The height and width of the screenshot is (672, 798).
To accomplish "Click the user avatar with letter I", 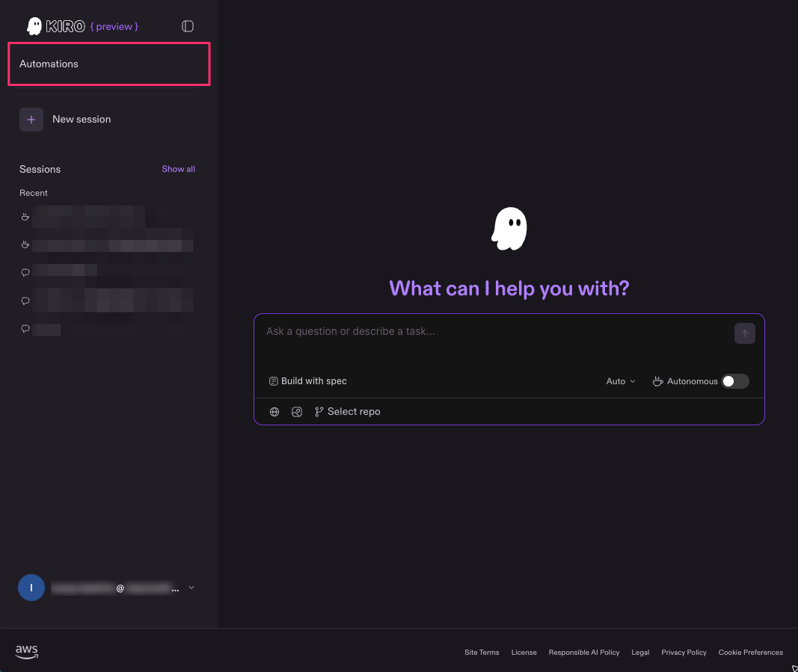I will (x=31, y=588).
